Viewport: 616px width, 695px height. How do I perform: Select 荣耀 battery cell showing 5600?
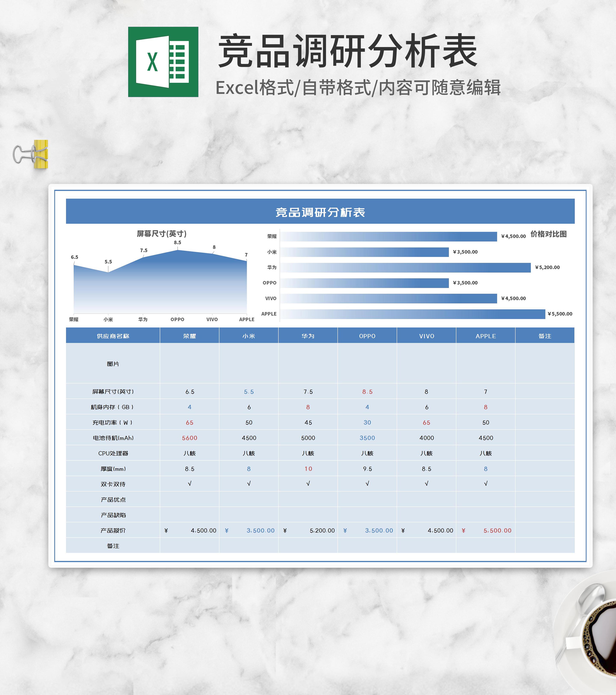(x=190, y=438)
